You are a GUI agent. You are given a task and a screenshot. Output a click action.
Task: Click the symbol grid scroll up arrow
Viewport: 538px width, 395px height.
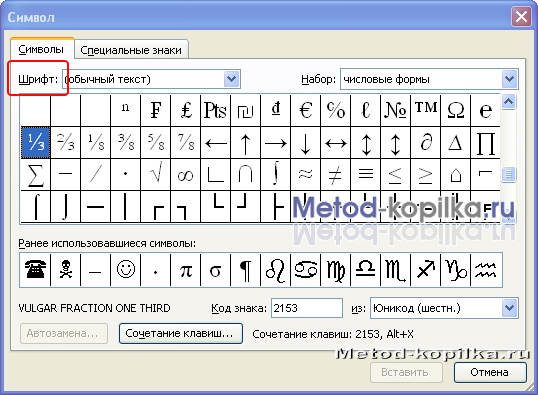(x=508, y=102)
